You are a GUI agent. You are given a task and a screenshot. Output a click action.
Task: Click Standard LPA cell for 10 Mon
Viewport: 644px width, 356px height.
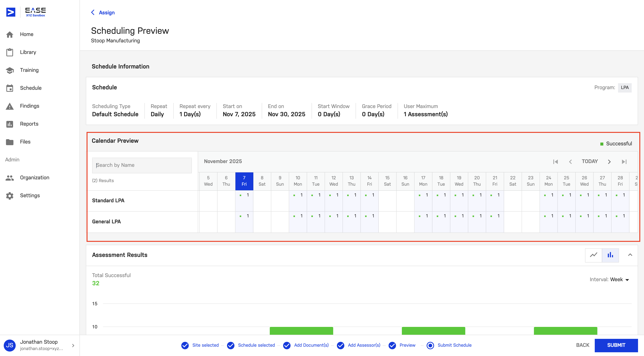tap(298, 201)
